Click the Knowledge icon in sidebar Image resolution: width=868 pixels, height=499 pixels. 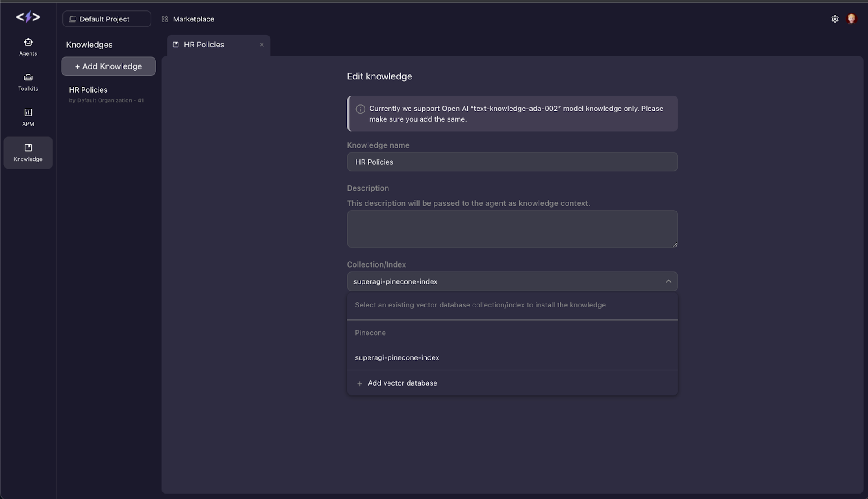tap(28, 152)
